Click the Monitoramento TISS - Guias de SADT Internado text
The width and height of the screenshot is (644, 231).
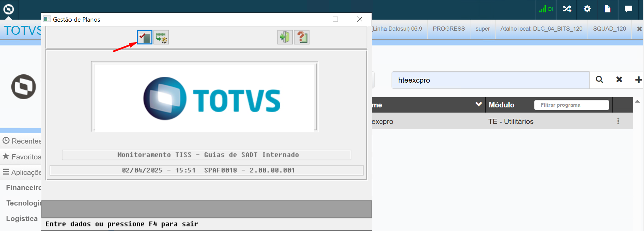pyautogui.click(x=208, y=155)
